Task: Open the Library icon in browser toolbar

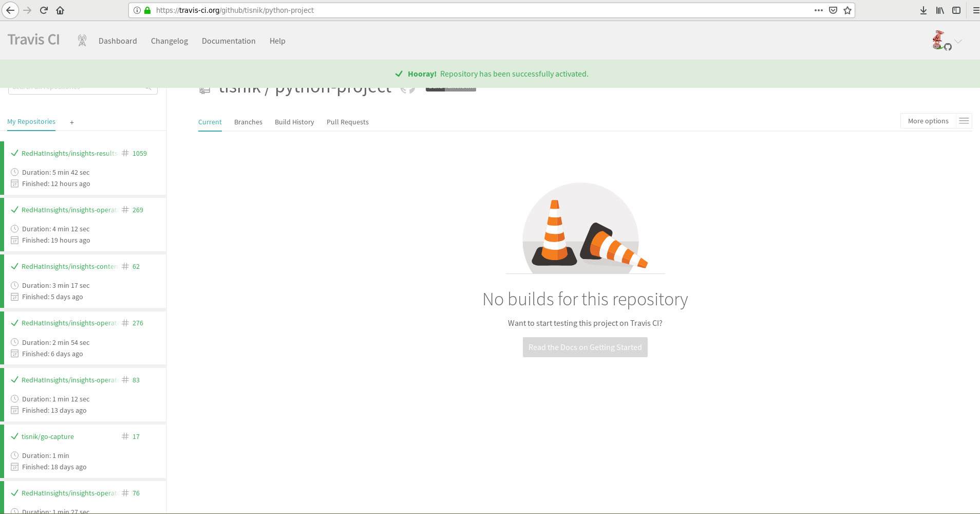Action: 940,10
